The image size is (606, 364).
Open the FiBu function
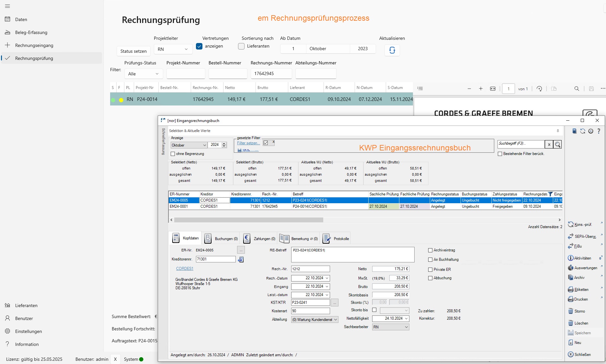tap(575, 246)
